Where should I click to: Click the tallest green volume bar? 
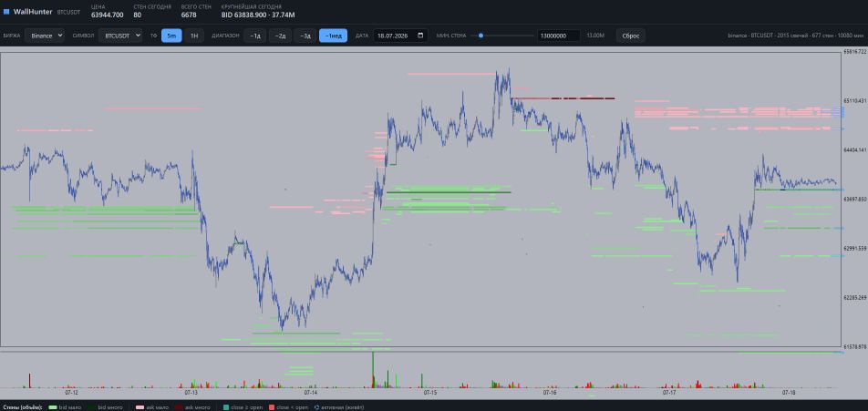click(373, 369)
